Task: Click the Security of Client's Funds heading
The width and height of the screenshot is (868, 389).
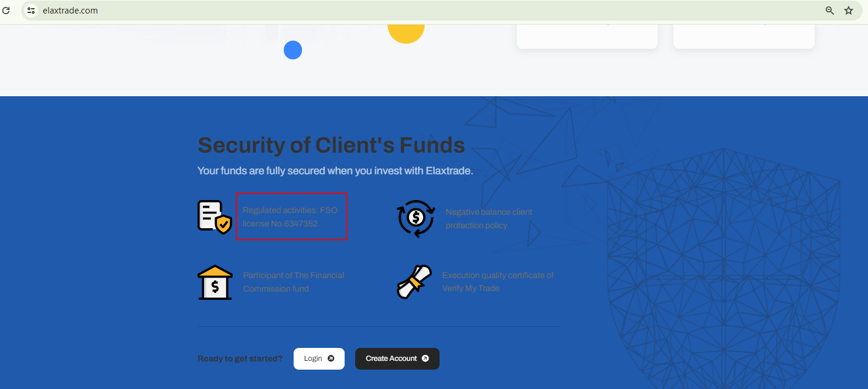Action: 331,145
